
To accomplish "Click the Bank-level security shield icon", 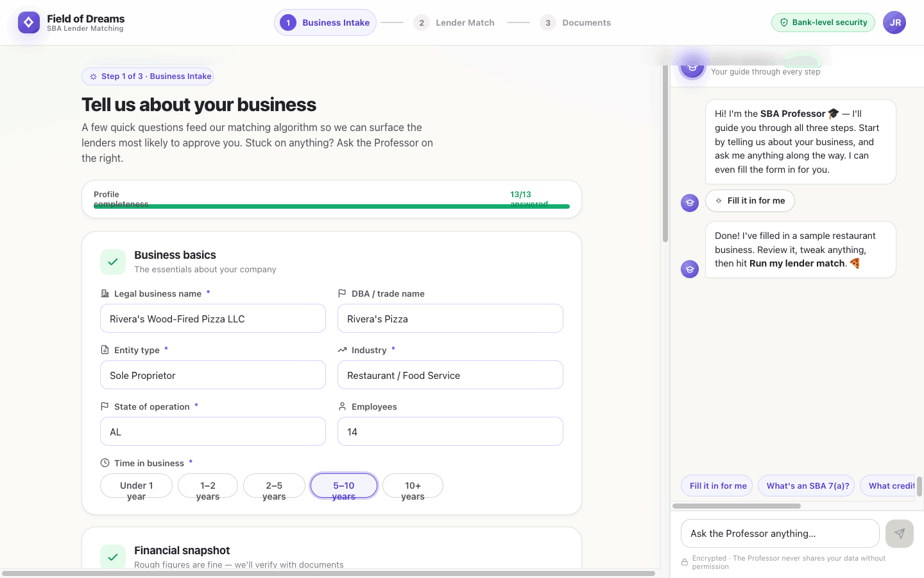I will click(x=783, y=22).
